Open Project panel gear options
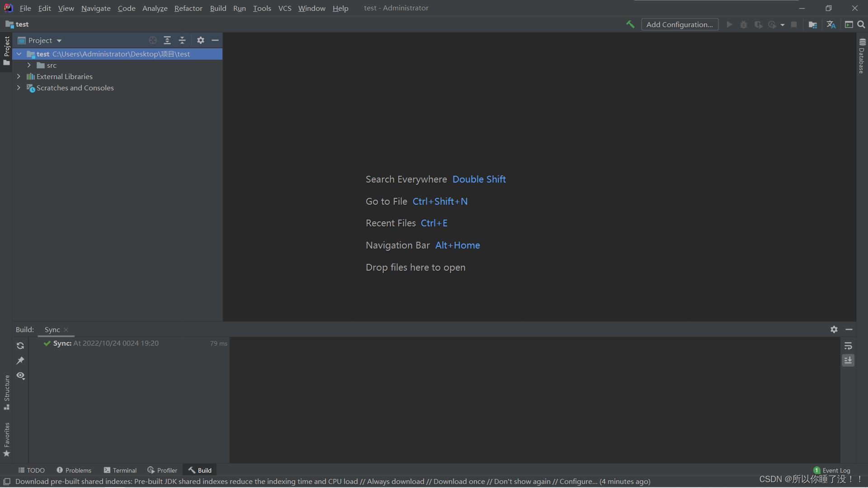Image resolution: width=868 pixels, height=488 pixels. point(201,40)
